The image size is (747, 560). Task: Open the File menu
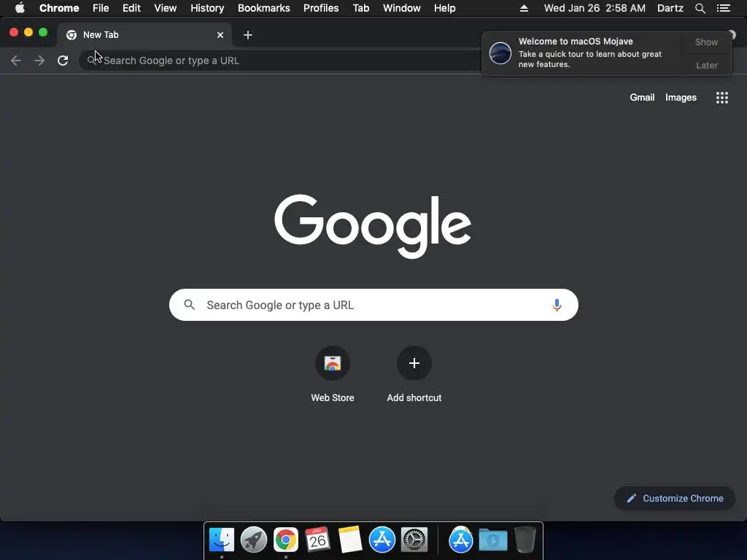(101, 8)
